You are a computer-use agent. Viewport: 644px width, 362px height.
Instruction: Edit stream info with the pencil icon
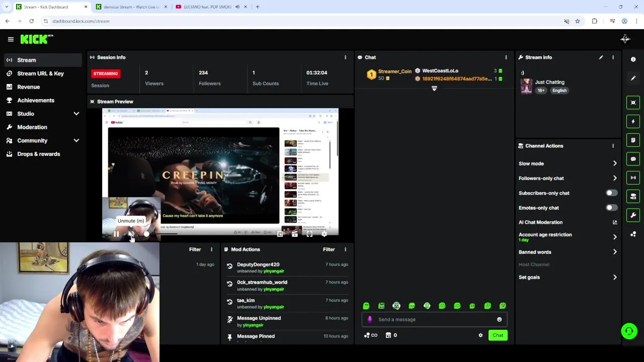coord(601,57)
